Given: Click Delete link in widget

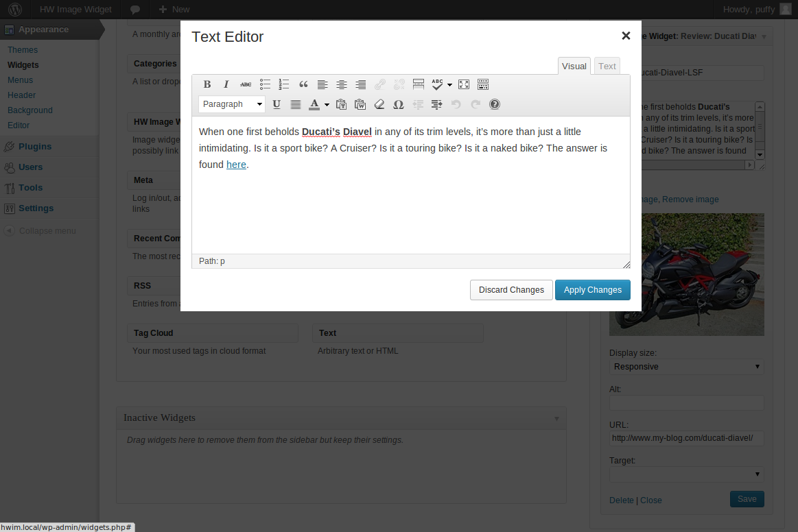Looking at the screenshot, I should [622, 500].
